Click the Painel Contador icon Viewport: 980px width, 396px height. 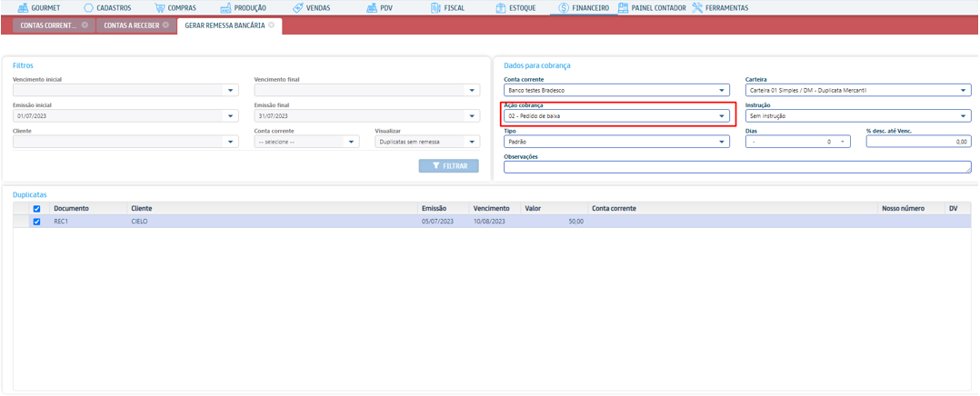point(623,8)
